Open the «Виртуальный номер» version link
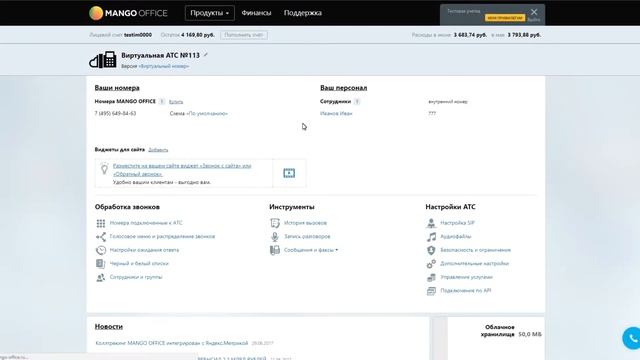 164,66
